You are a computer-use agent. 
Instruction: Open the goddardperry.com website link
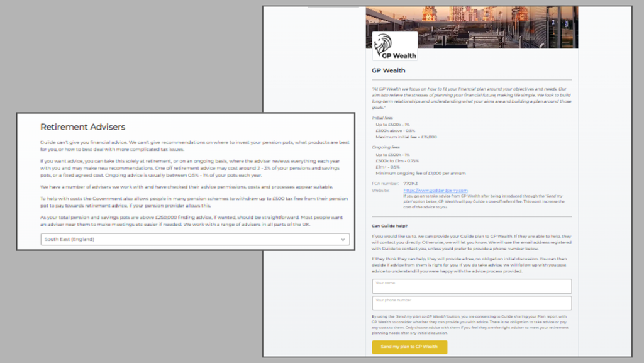click(x=435, y=190)
